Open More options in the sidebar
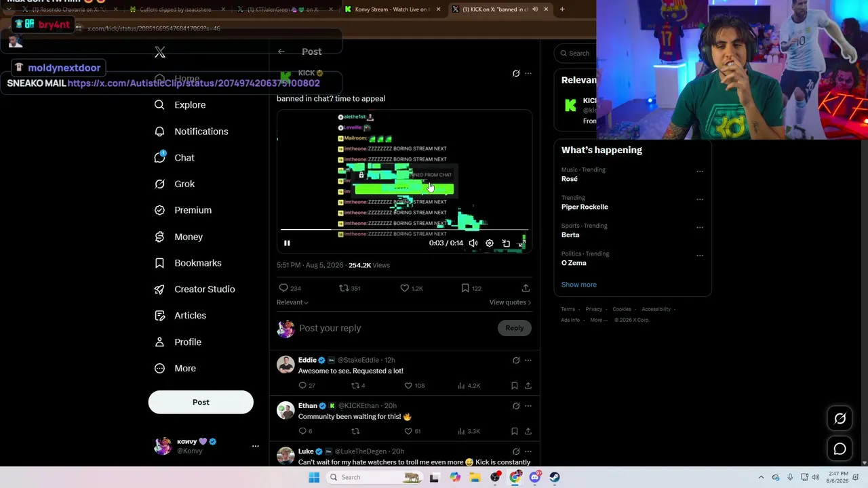This screenshot has width=868, height=488. point(175,369)
